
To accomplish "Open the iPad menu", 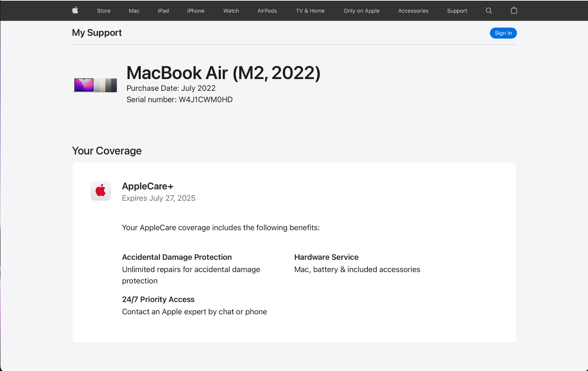I will point(164,11).
